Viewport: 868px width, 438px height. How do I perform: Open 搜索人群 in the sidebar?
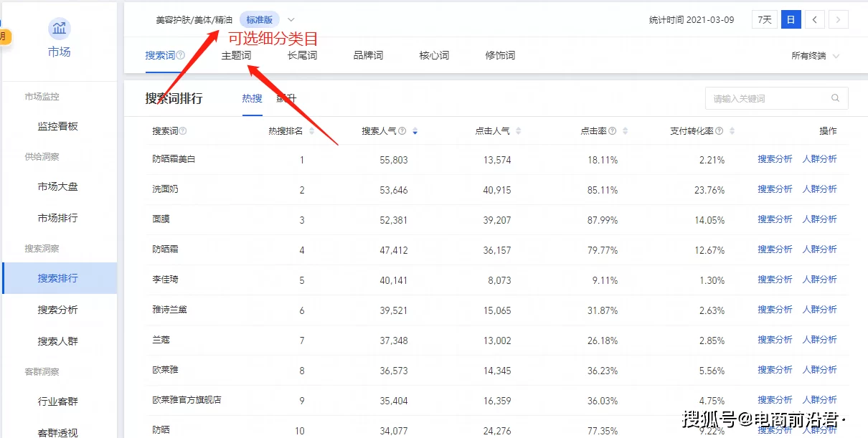(x=58, y=341)
